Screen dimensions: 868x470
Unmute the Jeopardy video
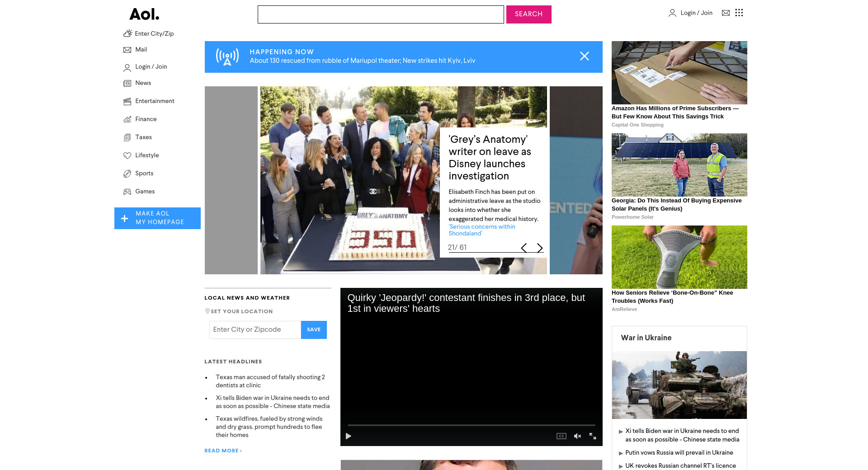(x=577, y=436)
